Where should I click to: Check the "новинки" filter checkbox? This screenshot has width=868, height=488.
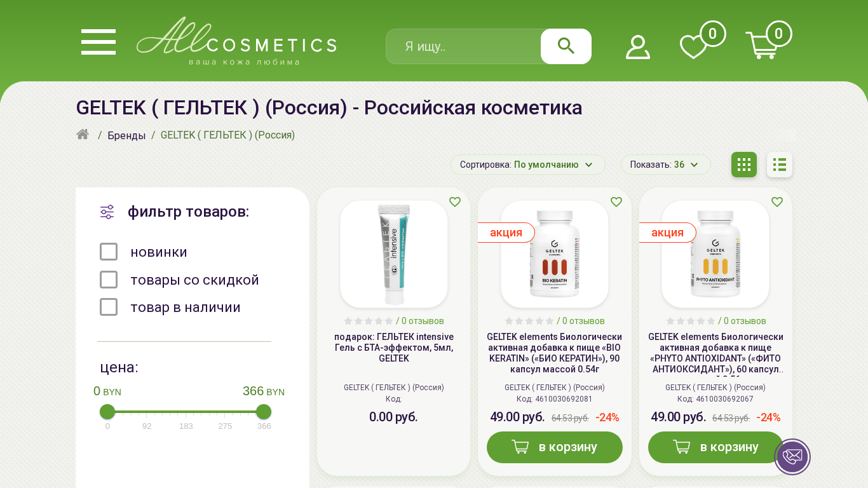click(109, 252)
